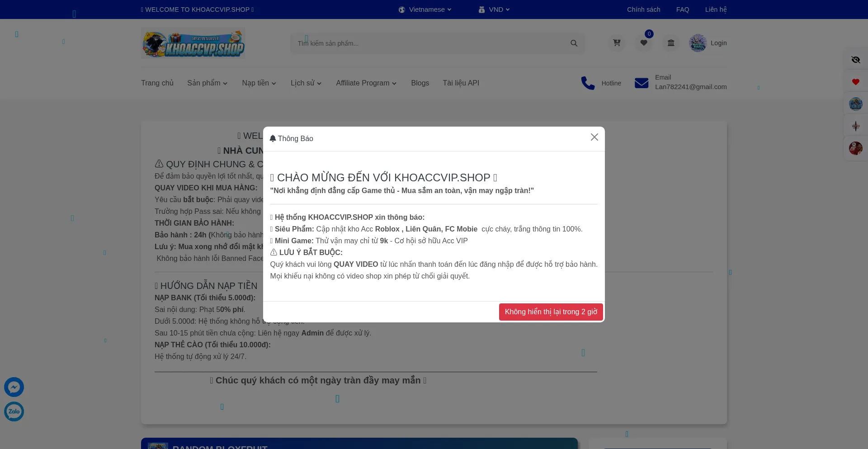Screen dimensions: 868x449
Task: Expand the Nạp tiền menu
Action: 259,83
